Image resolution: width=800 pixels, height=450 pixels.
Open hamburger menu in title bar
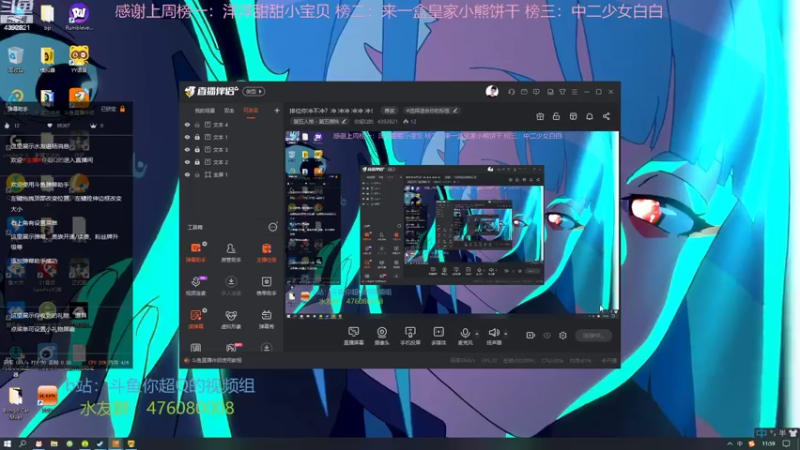[574, 92]
